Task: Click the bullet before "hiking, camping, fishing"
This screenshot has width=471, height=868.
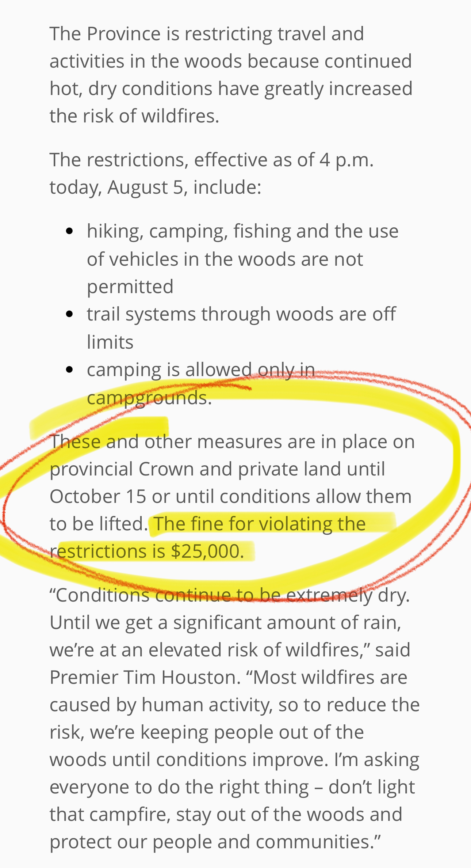Action: (x=70, y=231)
